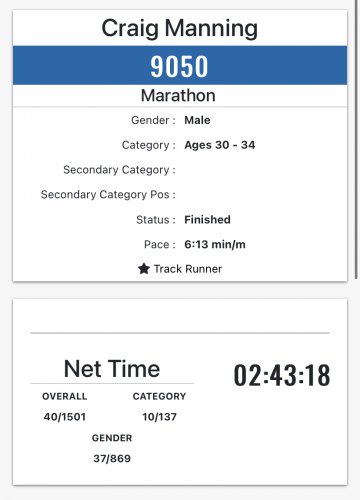Image resolution: width=360 pixels, height=500 pixels.
Task: Click the Marathon event label
Action: click(x=178, y=96)
